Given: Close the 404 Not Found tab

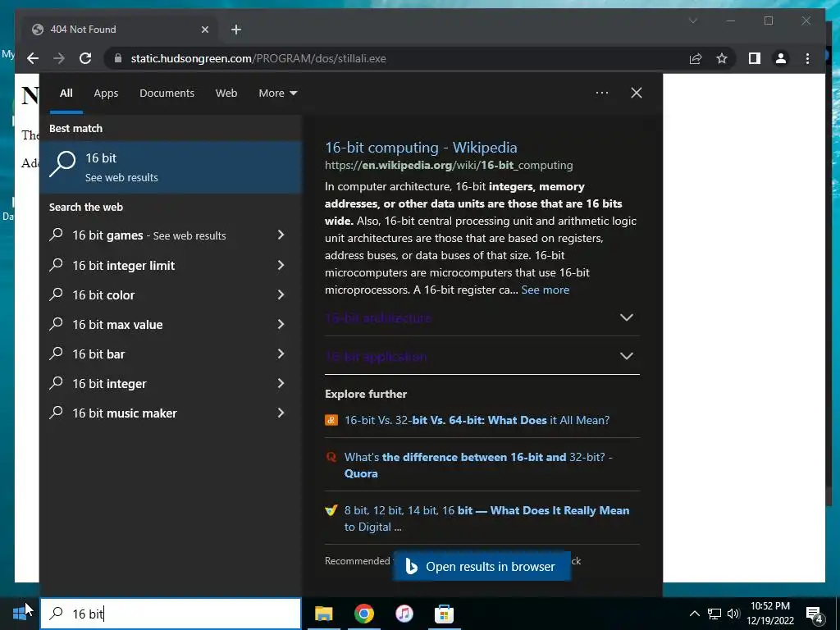Looking at the screenshot, I should (204, 30).
